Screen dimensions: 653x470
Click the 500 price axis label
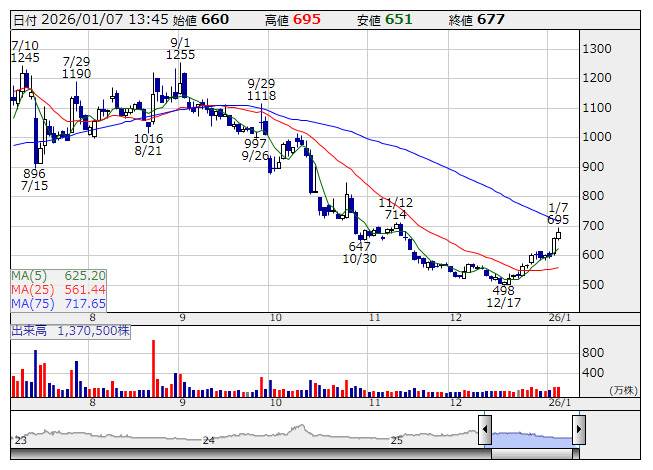593,285
